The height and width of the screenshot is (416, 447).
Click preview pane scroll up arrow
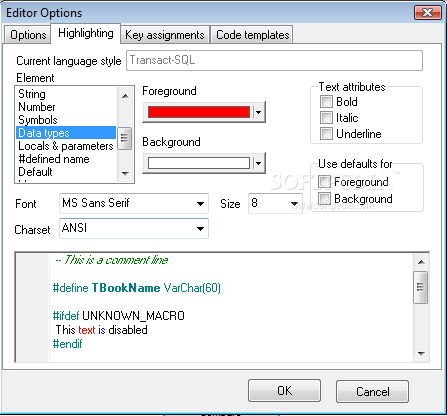421,262
